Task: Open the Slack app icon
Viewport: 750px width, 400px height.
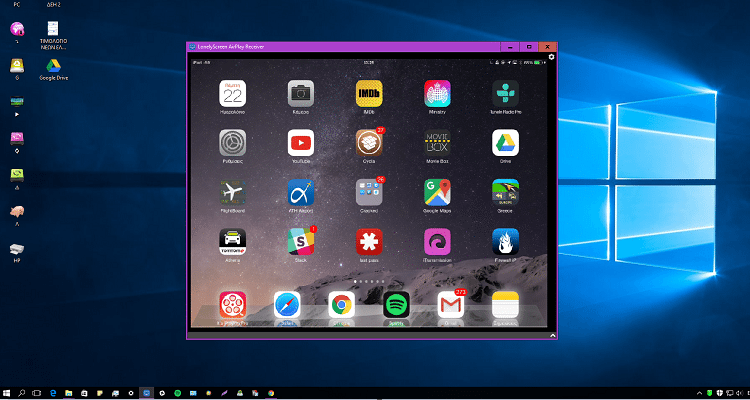Action: pyautogui.click(x=300, y=241)
